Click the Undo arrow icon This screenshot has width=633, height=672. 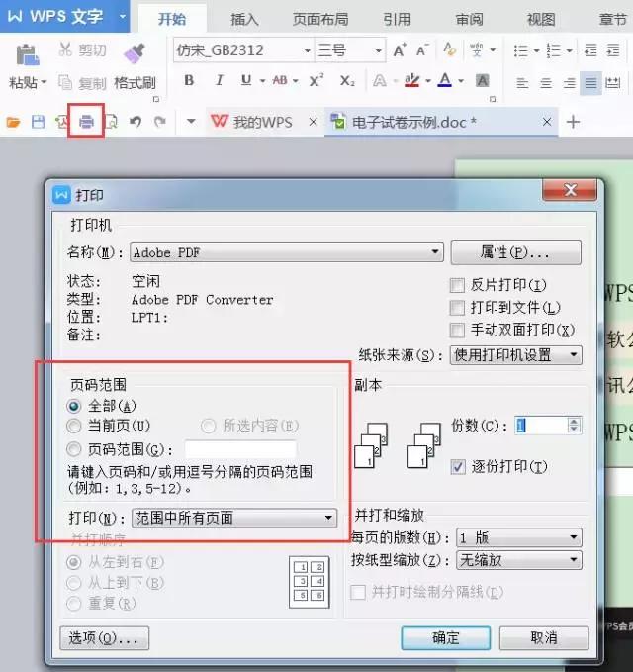coord(136,122)
